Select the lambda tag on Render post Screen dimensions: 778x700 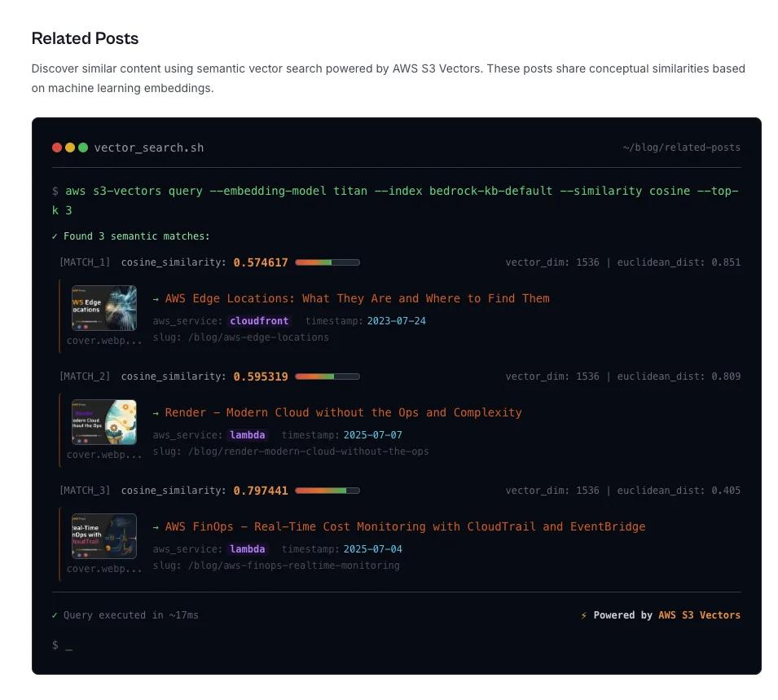(x=247, y=435)
